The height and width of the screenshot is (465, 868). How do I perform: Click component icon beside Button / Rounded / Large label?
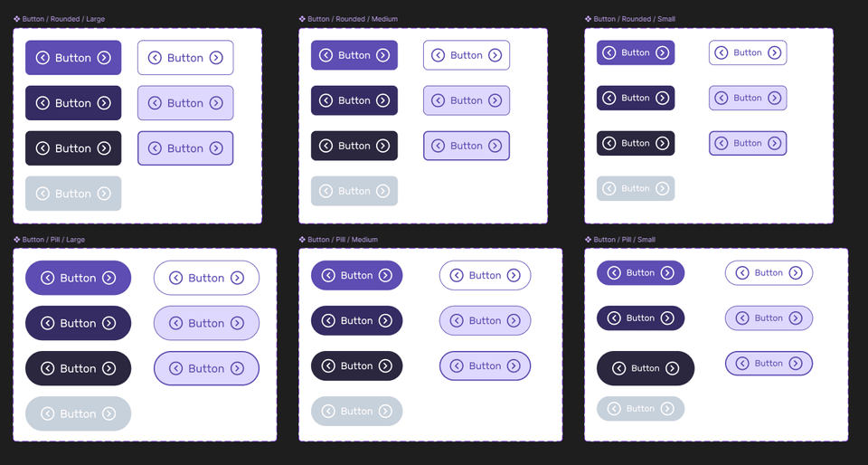click(x=16, y=19)
